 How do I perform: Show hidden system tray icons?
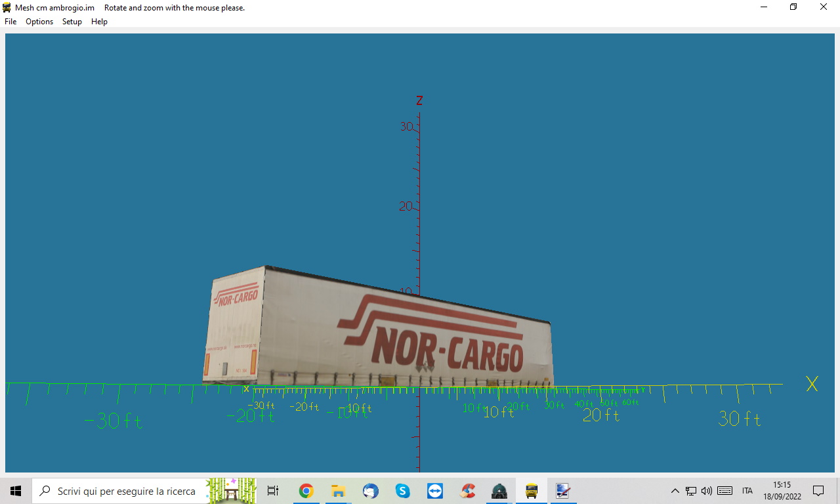(x=675, y=491)
